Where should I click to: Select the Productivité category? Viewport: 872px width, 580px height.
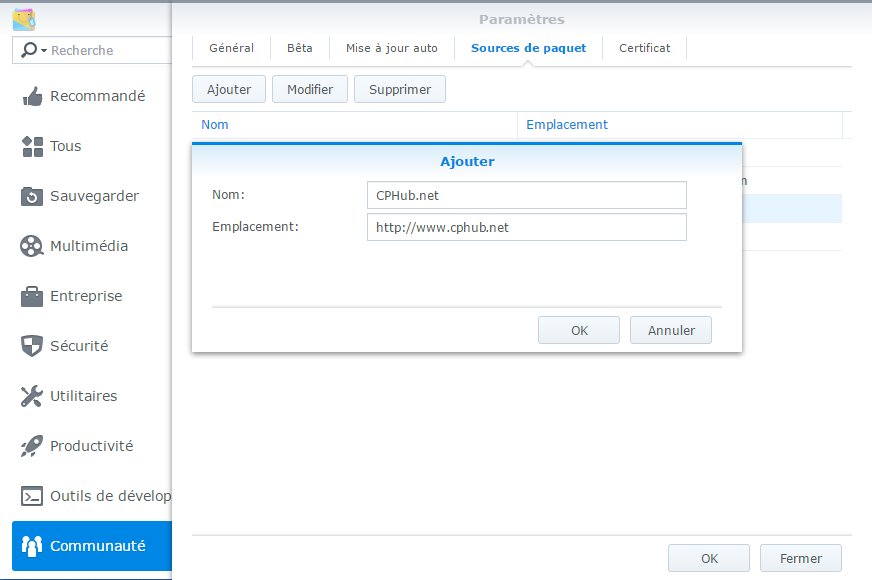coord(92,446)
